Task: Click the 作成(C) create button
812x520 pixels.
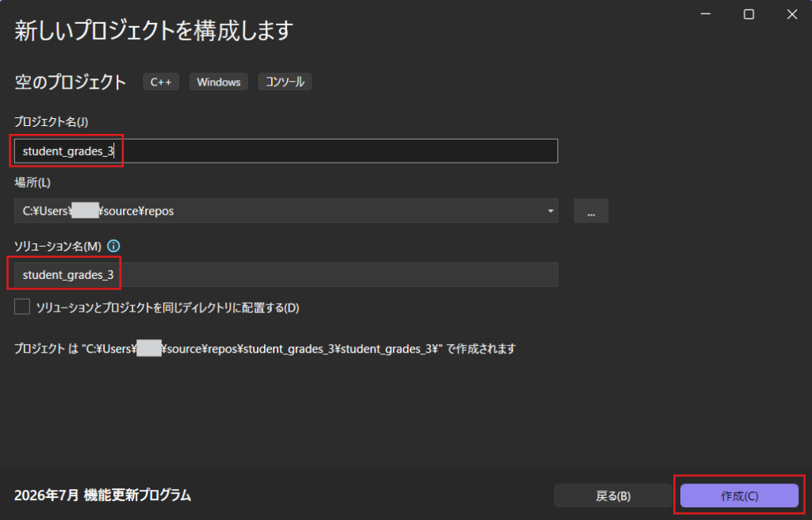Action: tap(739, 495)
